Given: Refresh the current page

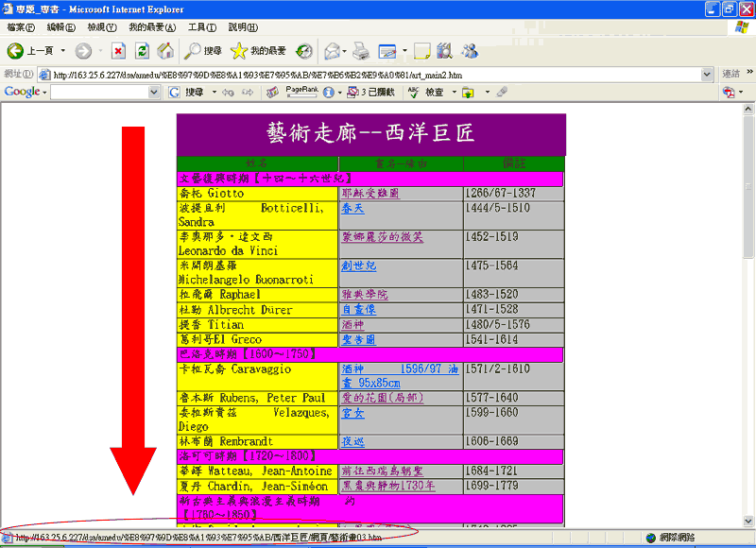Looking at the screenshot, I should (x=142, y=50).
